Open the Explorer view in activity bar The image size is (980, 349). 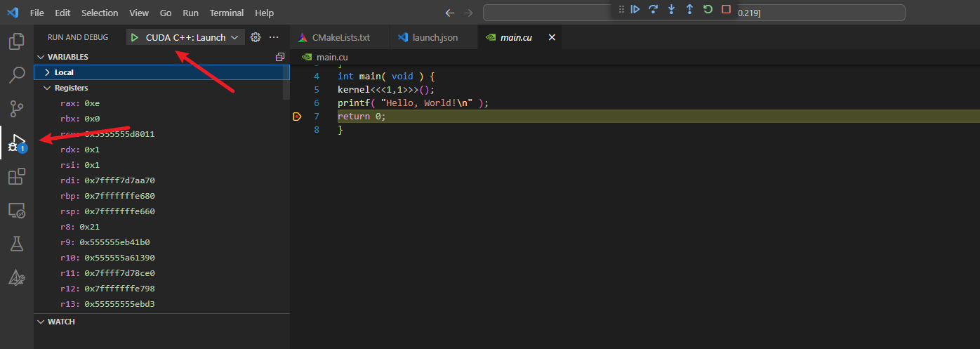[x=16, y=41]
